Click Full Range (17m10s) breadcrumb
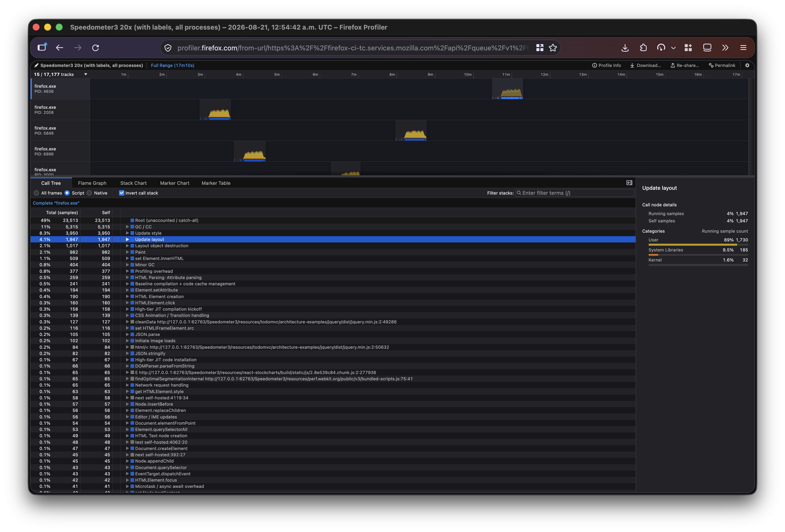785x532 pixels. (x=172, y=65)
